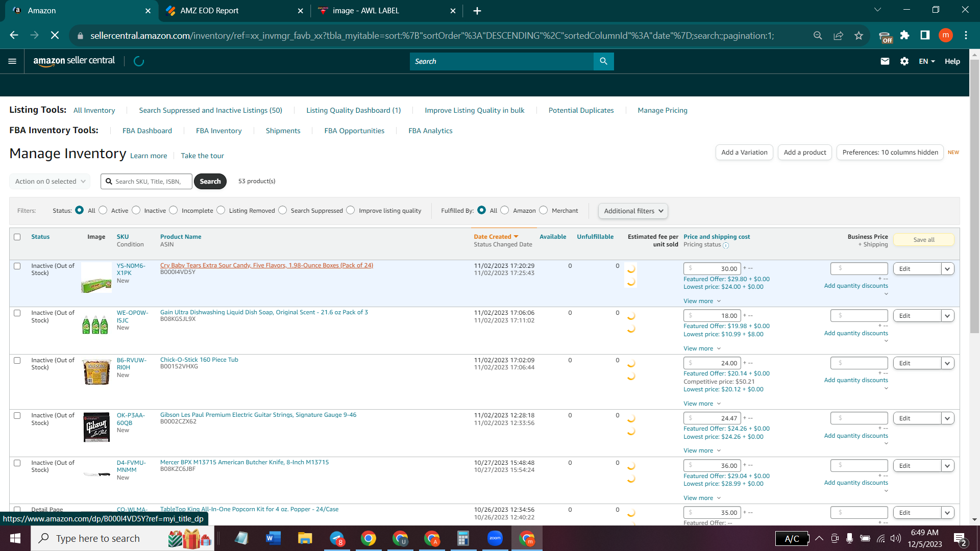Go back to the previous page
The image size is (980, 551).
click(14, 35)
